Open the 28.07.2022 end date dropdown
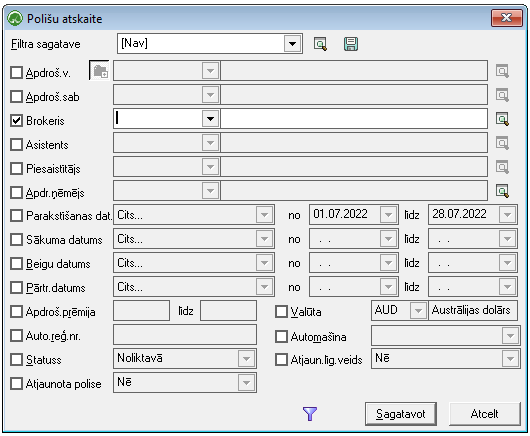Viewport: 530px width, 436px height. coord(507,214)
